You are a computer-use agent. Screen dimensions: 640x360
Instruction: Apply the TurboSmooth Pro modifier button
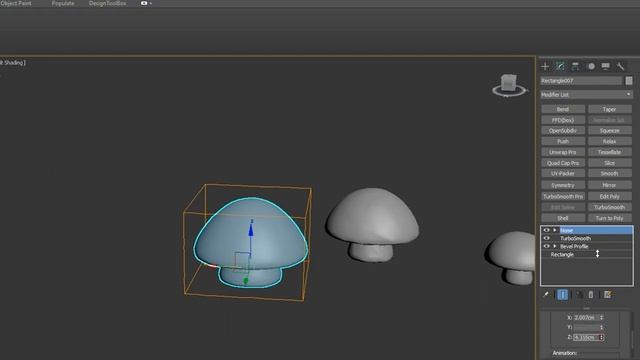[563, 196]
